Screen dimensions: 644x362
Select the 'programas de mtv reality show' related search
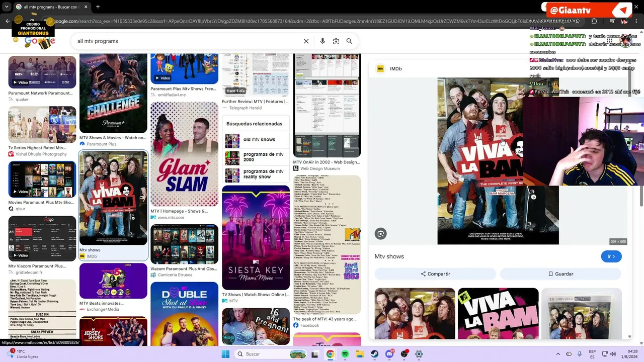[256, 174]
